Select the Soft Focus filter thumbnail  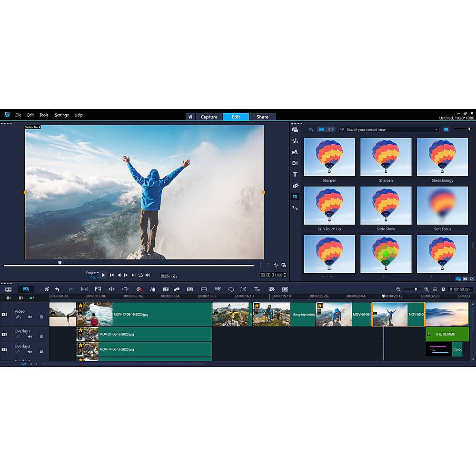pyautogui.click(x=442, y=206)
